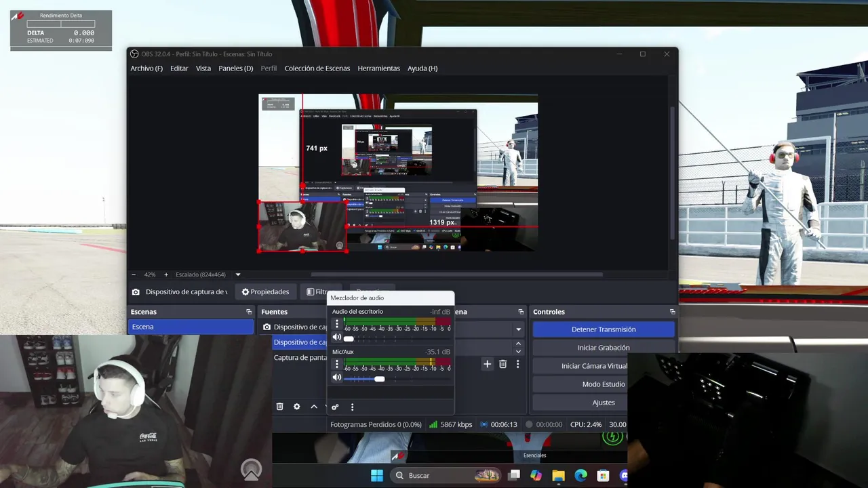Click the 5867 kbps bitrate indicator
Image resolution: width=868 pixels, height=488 pixels.
(450, 425)
